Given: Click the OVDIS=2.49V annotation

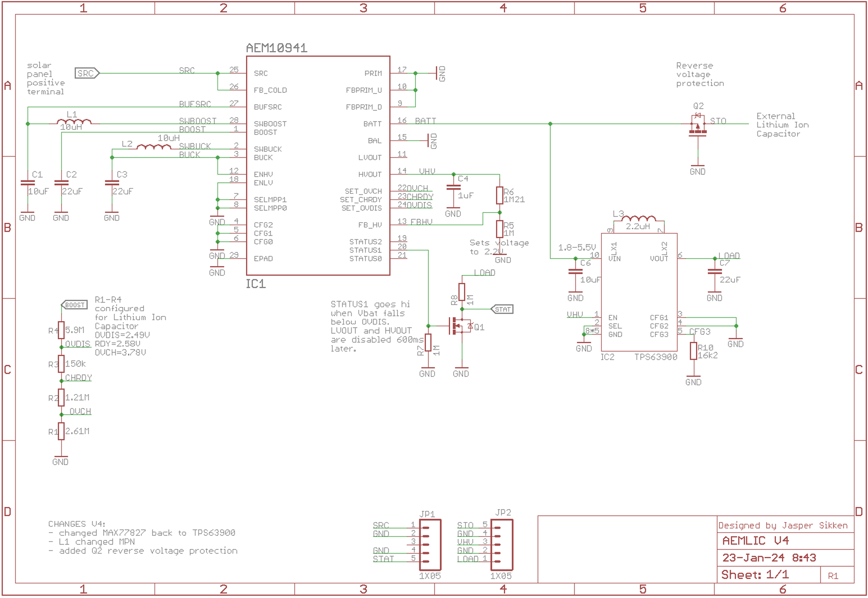Looking at the screenshot, I should coord(122,335).
